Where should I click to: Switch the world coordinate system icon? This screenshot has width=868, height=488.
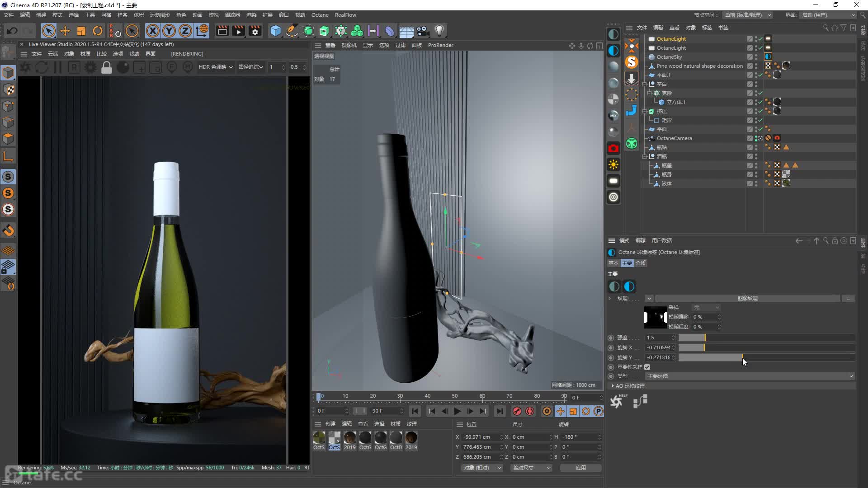point(202,31)
